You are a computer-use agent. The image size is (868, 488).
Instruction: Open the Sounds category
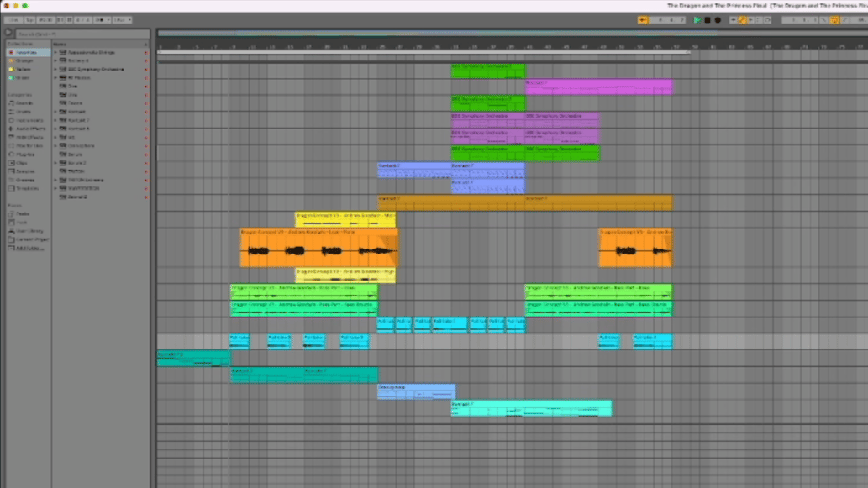[24, 103]
